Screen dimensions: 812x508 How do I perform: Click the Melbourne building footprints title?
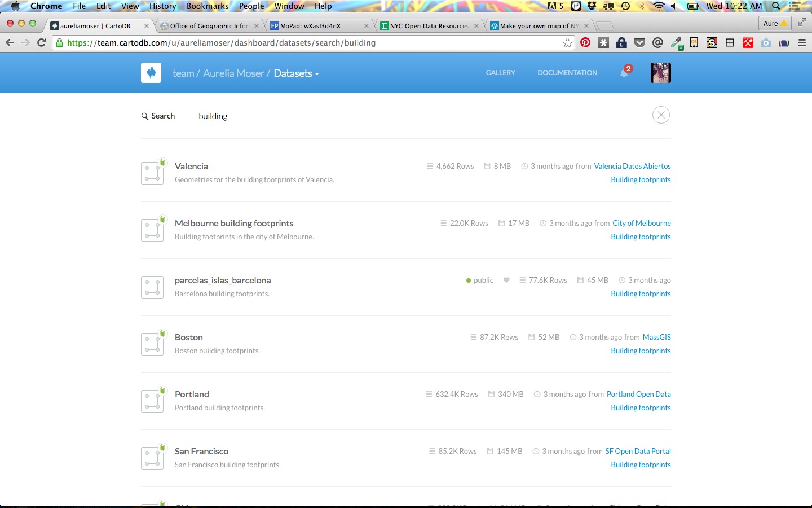coord(234,224)
